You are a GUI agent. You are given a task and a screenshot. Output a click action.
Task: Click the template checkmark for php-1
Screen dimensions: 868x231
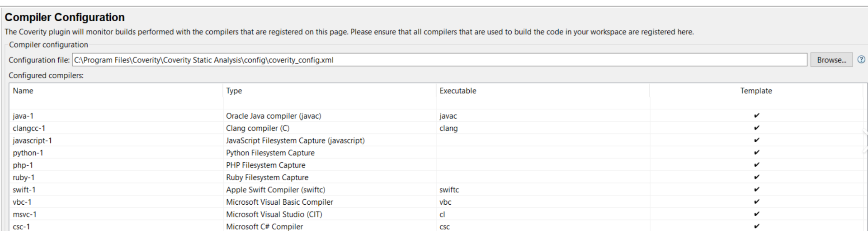tap(756, 164)
